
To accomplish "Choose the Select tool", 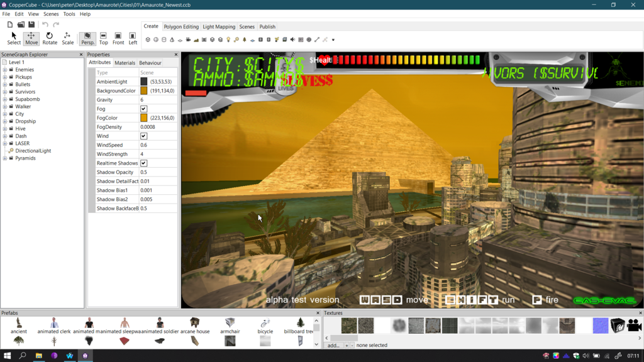I will 14,38.
